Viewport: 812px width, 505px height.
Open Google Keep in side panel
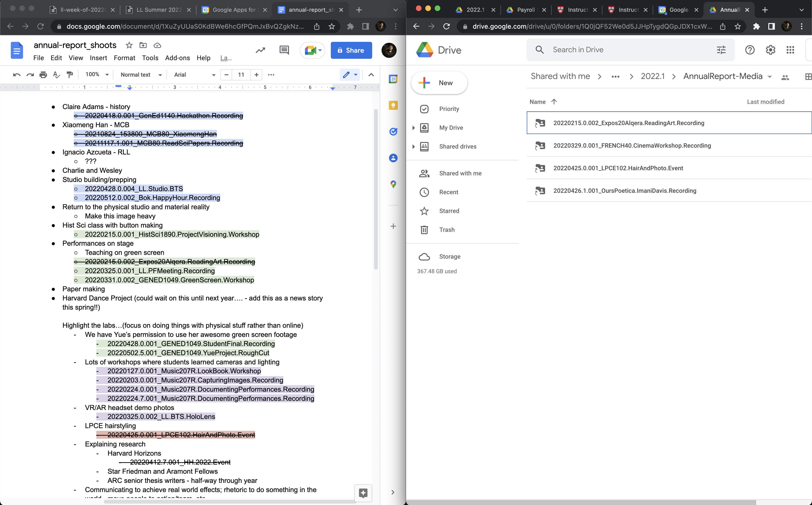[x=393, y=106]
